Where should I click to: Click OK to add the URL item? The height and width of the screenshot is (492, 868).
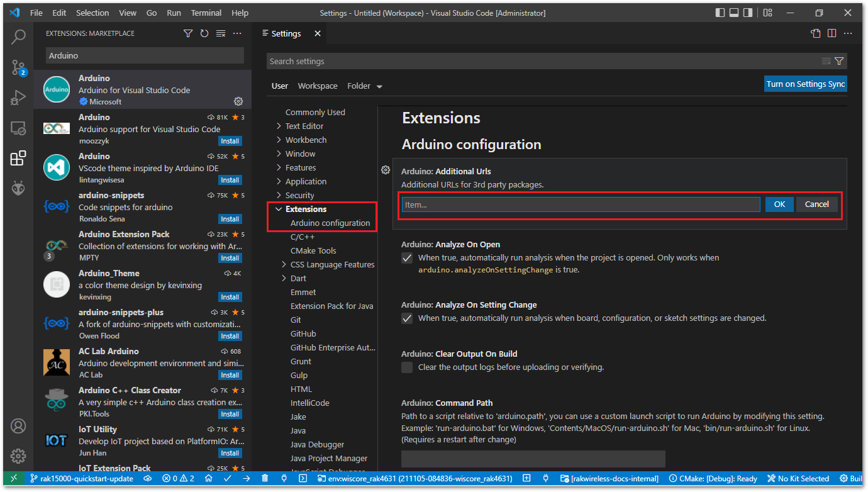[x=779, y=204]
